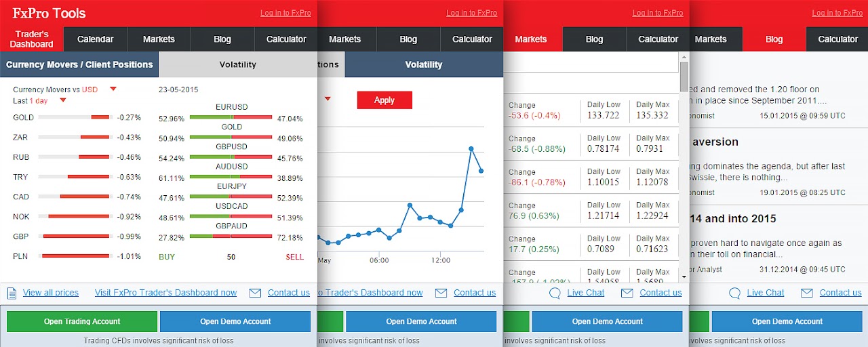The height and width of the screenshot is (347, 868).
Task: Open Markets tab in Volatility chart panel
Action: point(345,39)
